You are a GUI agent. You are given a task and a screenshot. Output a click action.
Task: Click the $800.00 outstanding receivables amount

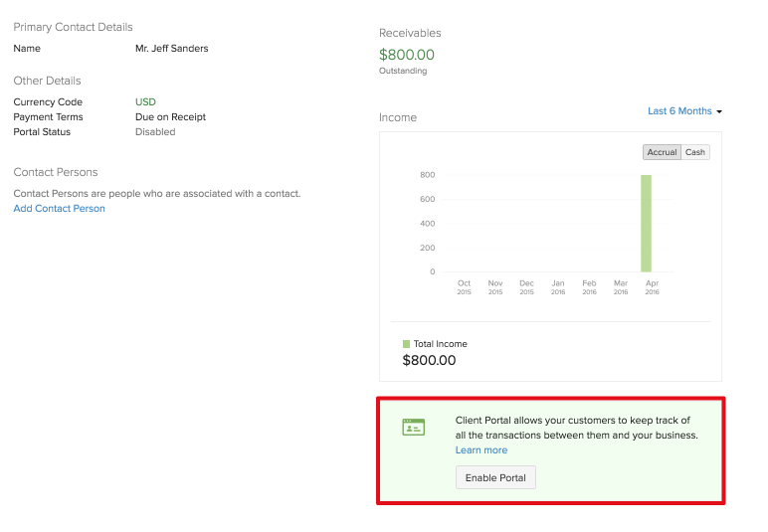tap(407, 56)
